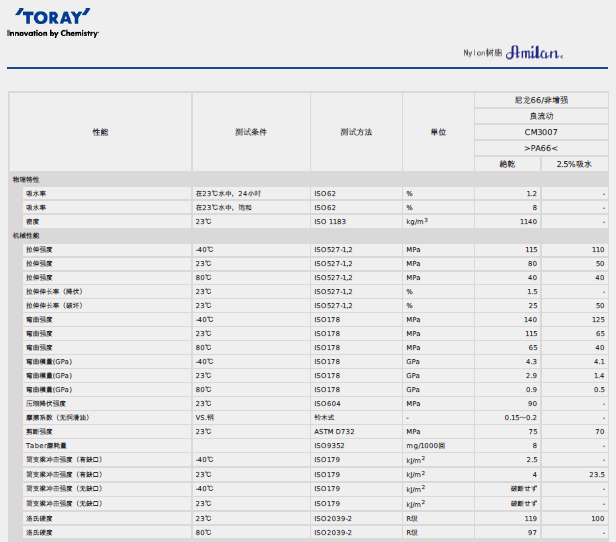This screenshot has width=616, height=542.
Task: Click the 単位 column header
Action: pos(437,132)
